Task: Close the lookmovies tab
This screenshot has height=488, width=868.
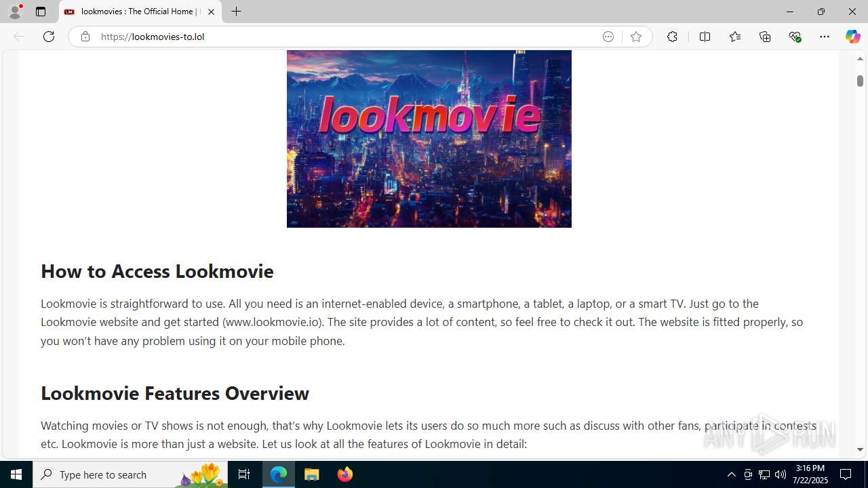Action: tap(211, 12)
